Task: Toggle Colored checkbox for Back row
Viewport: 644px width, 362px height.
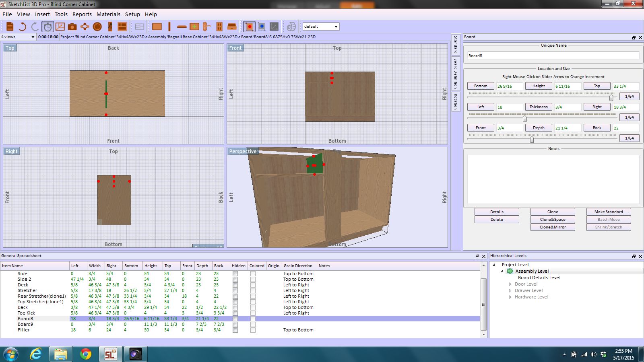Action: tap(253, 307)
